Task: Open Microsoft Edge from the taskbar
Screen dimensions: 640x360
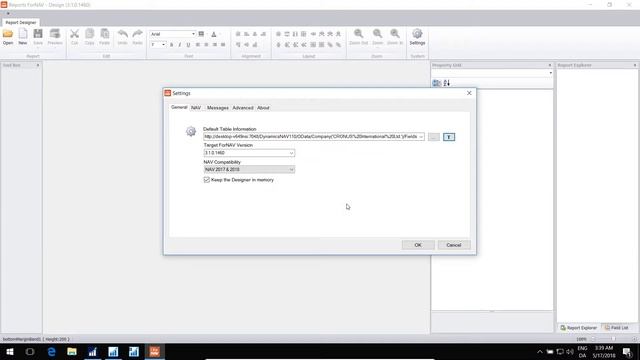Action: click(x=51, y=351)
